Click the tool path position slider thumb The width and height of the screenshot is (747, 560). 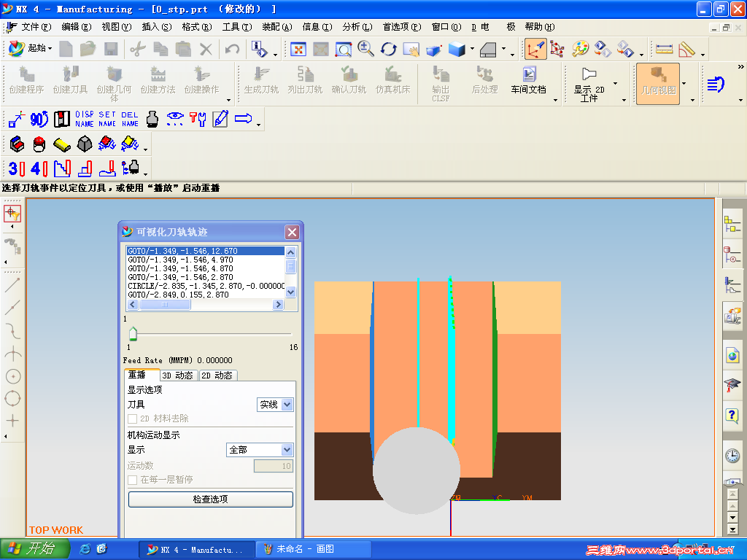coord(133,333)
